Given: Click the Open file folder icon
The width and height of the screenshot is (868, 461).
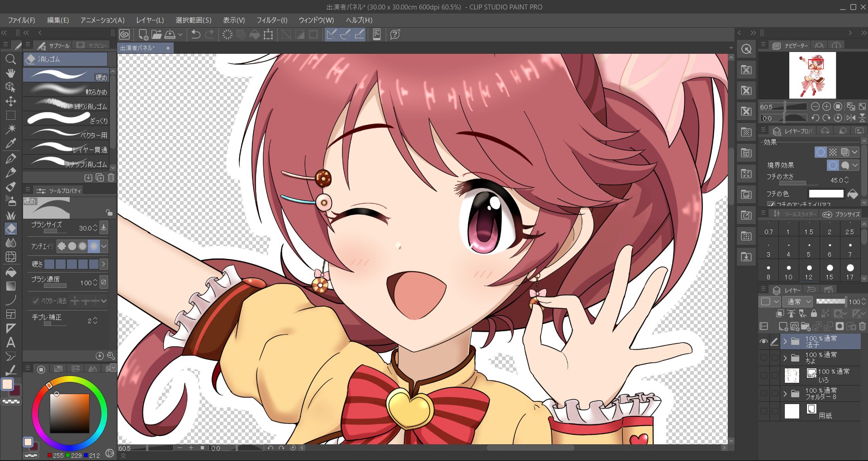Looking at the screenshot, I should pos(157,34).
